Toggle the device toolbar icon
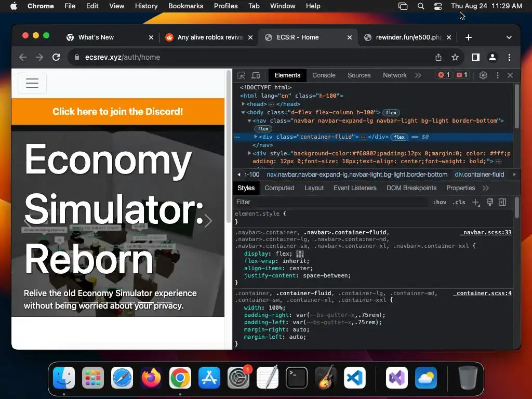 click(x=256, y=75)
